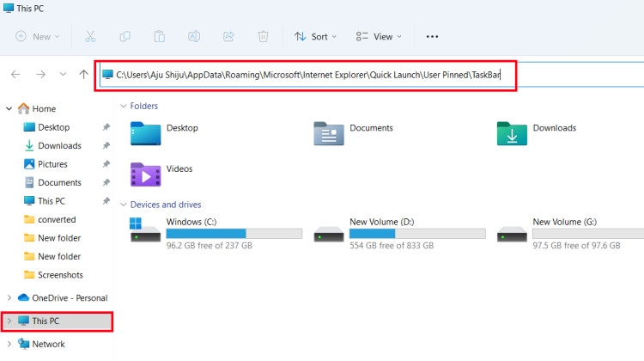Select pinned This PC under Home
Image resolution: width=644 pixels, height=361 pixels.
click(x=52, y=201)
